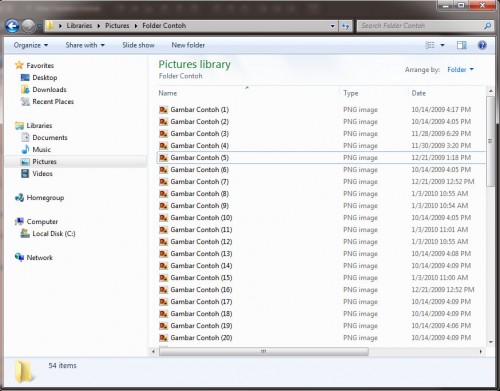Expand the breadcrumb arrow after Pictures

tap(136, 26)
